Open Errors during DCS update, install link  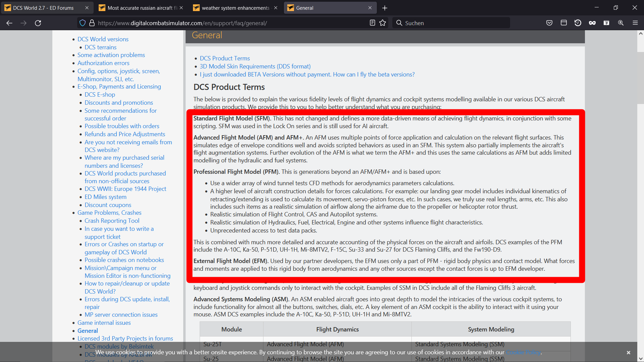127,303
